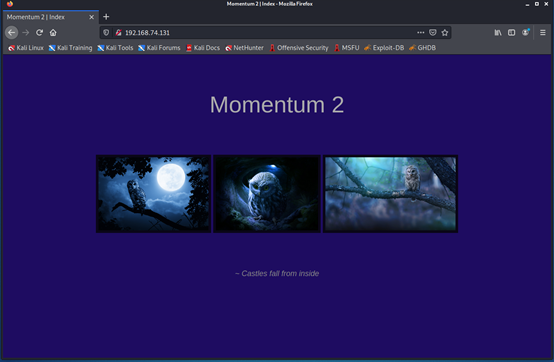Open NetHunter bookmark
The image size is (554, 362).
[244, 48]
